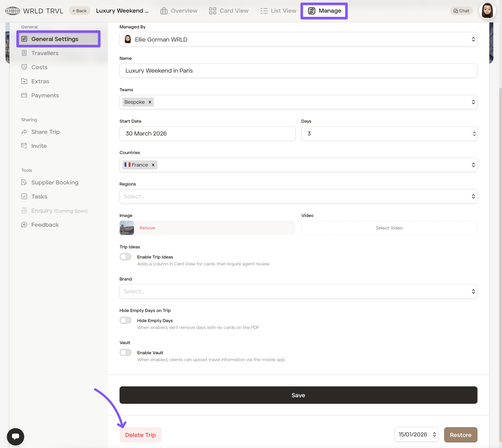Click the Extras plus-file icon
Viewport: 502px width, 448px height.
coord(24,81)
